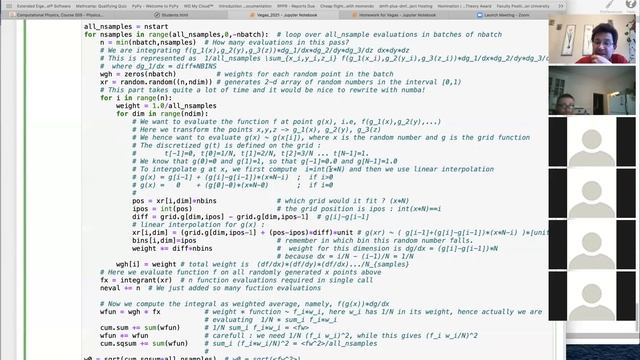
Task: Click the 'weight = 1.0/all_nsamples' line
Action: pos(166,106)
